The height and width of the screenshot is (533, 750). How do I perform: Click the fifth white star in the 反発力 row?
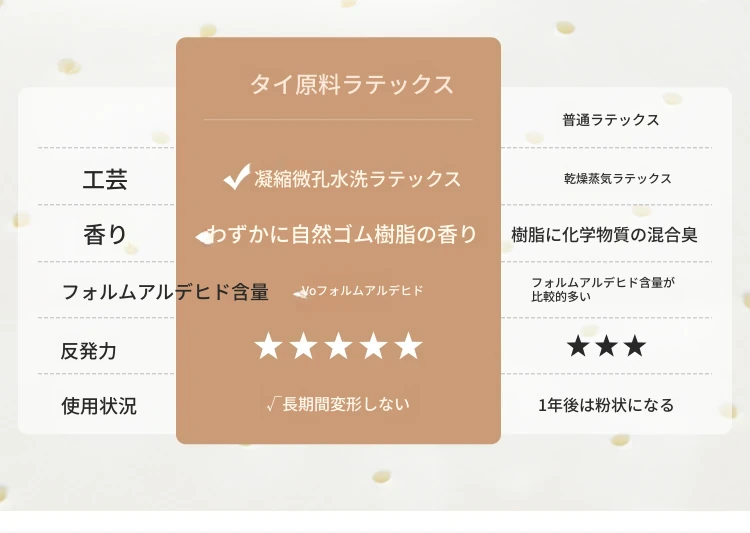tap(408, 346)
